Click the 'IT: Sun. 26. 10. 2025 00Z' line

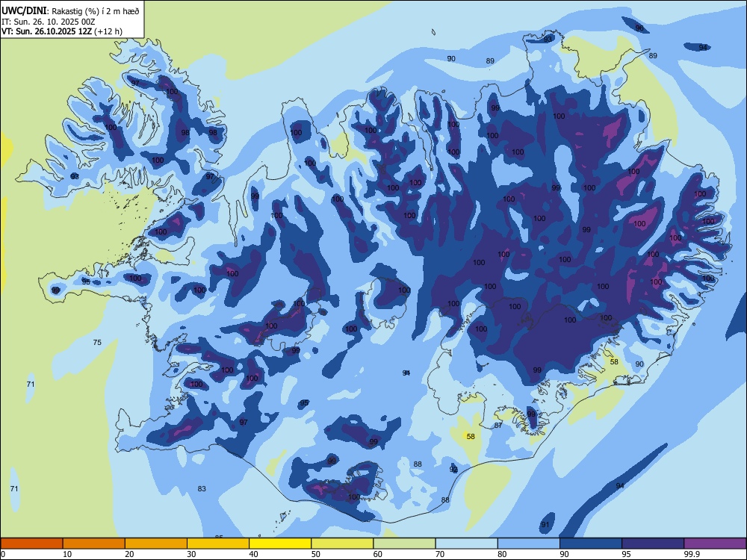tap(48, 22)
